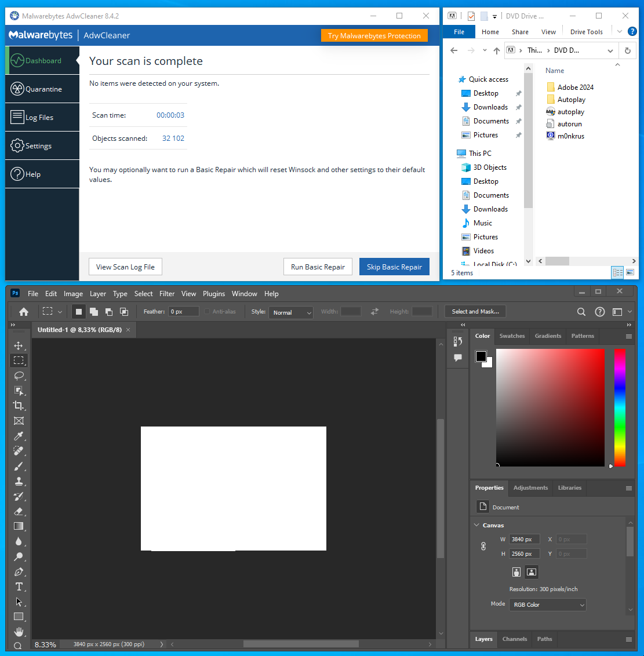Image resolution: width=644 pixels, height=656 pixels.
Task: Select the Brush tool
Action: pos(19,466)
